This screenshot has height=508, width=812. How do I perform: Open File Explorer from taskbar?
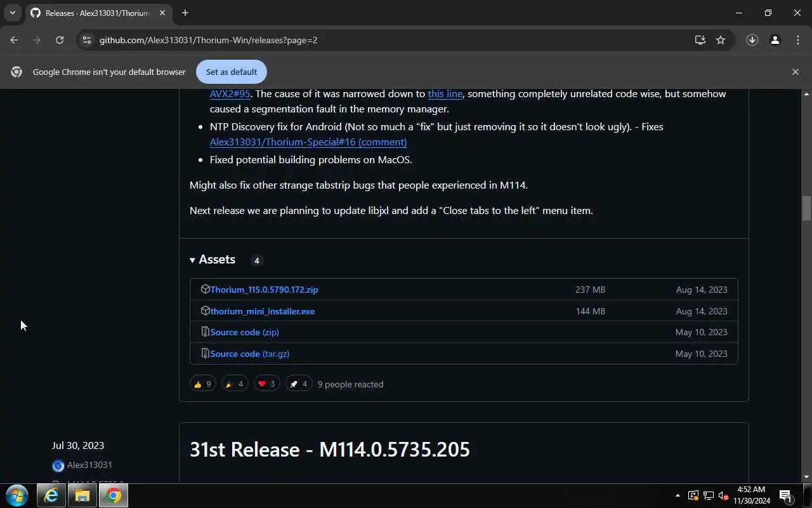(x=82, y=495)
